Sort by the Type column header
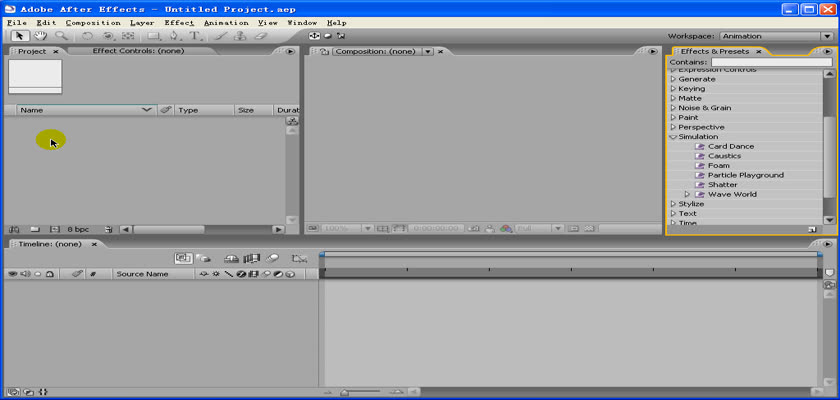840x400 pixels. pos(204,110)
